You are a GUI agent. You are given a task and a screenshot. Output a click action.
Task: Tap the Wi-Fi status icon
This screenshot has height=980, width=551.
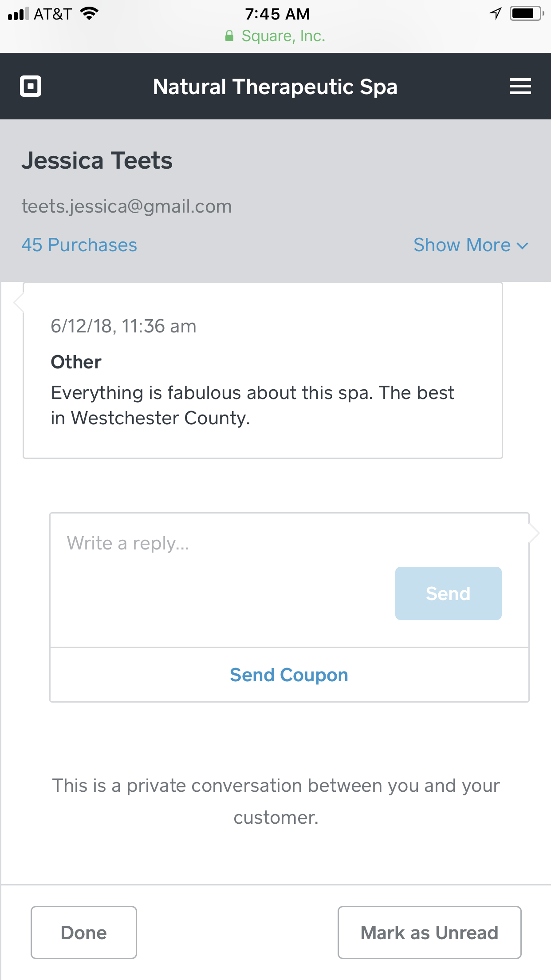point(89,14)
